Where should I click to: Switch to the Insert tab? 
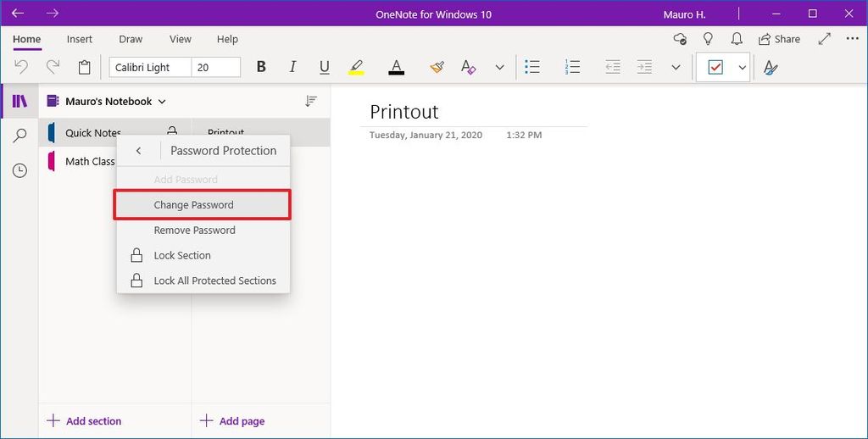click(80, 39)
